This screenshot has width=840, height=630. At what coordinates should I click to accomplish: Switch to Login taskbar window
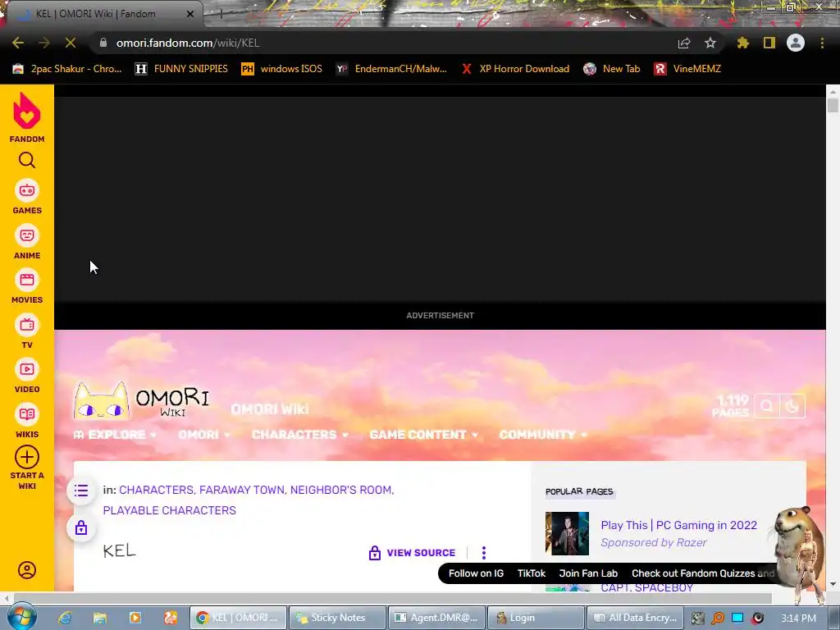coord(536,618)
